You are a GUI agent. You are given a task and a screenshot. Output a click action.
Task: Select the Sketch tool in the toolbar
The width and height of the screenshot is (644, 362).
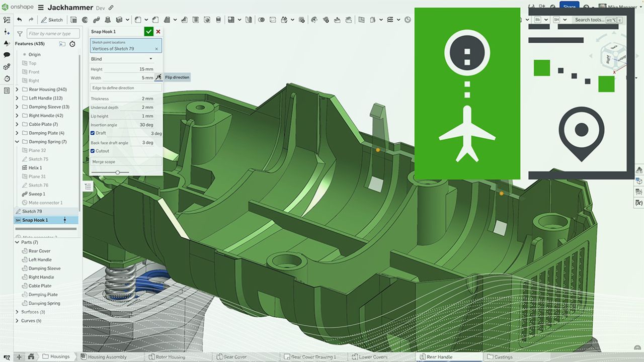tap(52, 20)
